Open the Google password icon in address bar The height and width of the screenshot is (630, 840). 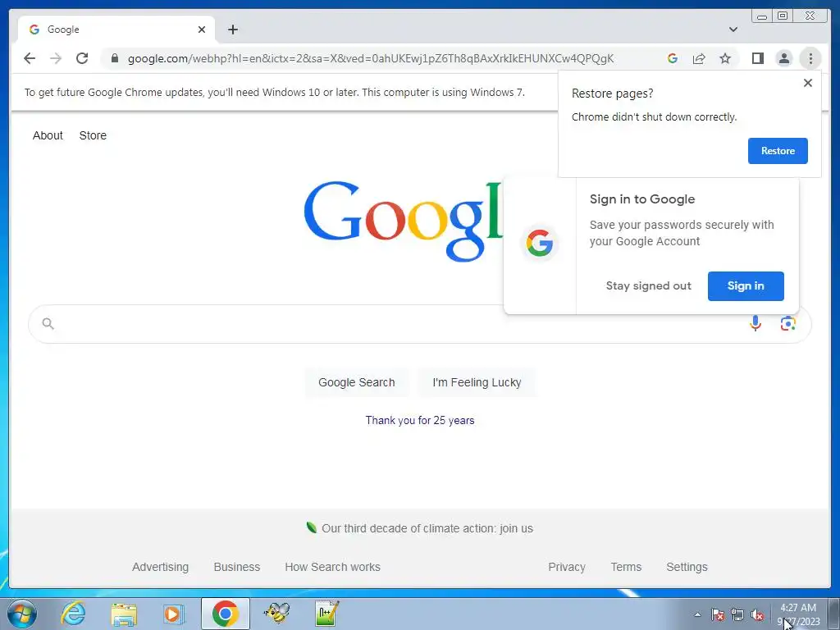[x=673, y=58]
